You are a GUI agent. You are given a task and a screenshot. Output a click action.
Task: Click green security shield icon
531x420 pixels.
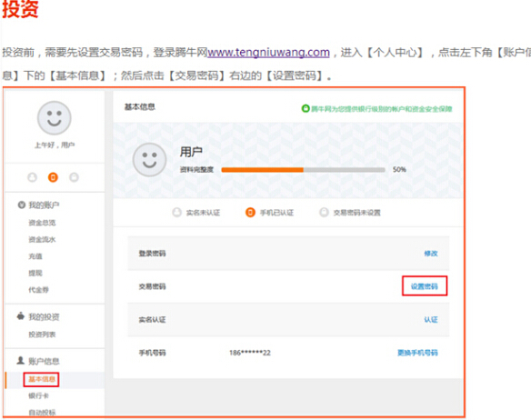click(306, 108)
